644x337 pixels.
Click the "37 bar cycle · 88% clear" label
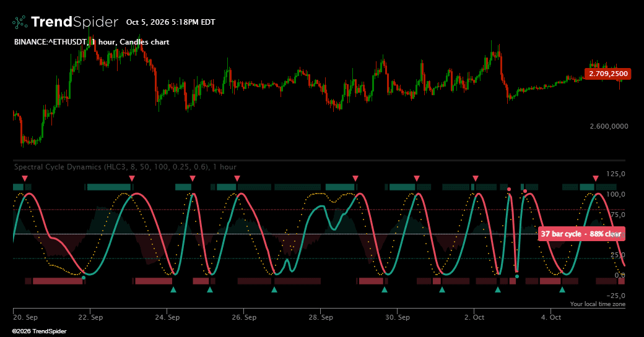click(581, 234)
